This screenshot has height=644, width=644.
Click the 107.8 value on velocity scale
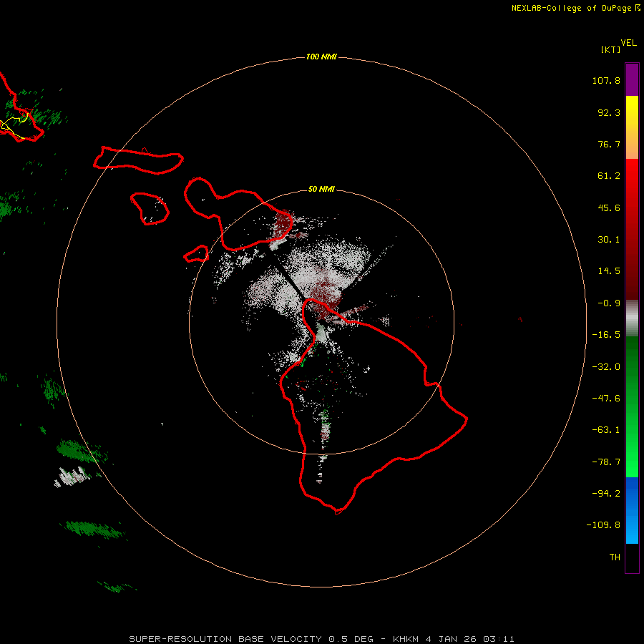(x=606, y=80)
